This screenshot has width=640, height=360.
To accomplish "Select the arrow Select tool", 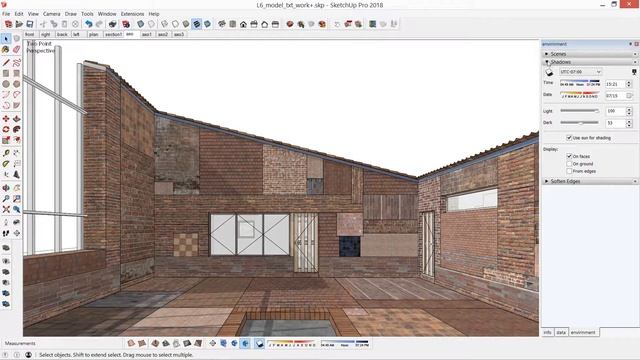I will pos(6,39).
